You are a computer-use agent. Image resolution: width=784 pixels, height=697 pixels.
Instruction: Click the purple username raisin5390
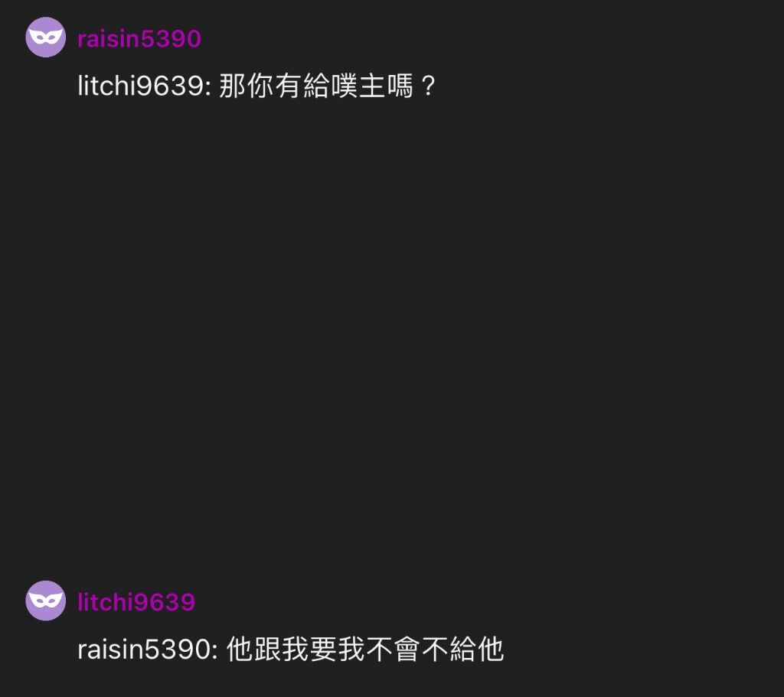click(139, 39)
